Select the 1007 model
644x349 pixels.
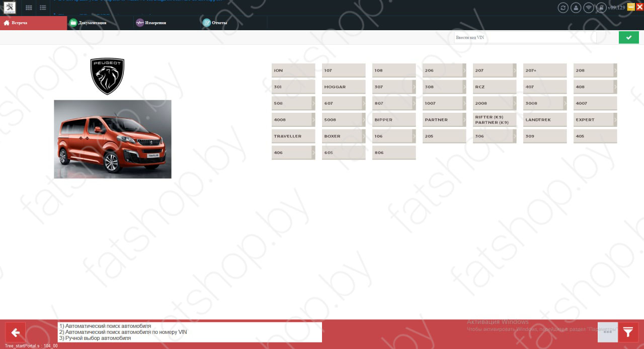[x=444, y=103]
